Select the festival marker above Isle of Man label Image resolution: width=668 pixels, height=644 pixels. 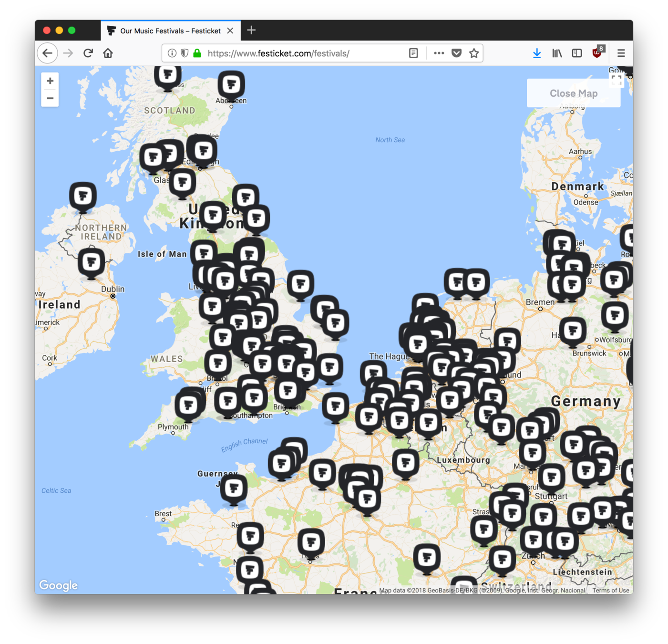tap(204, 254)
